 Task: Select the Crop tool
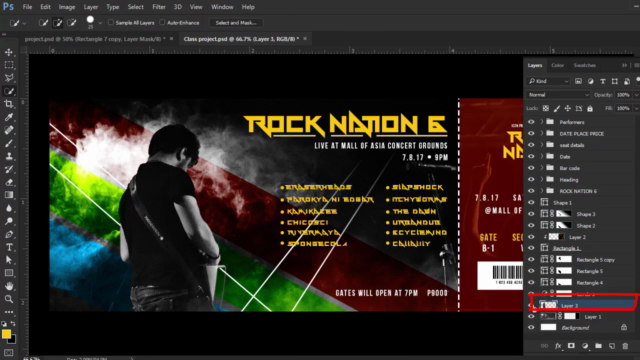[9, 104]
